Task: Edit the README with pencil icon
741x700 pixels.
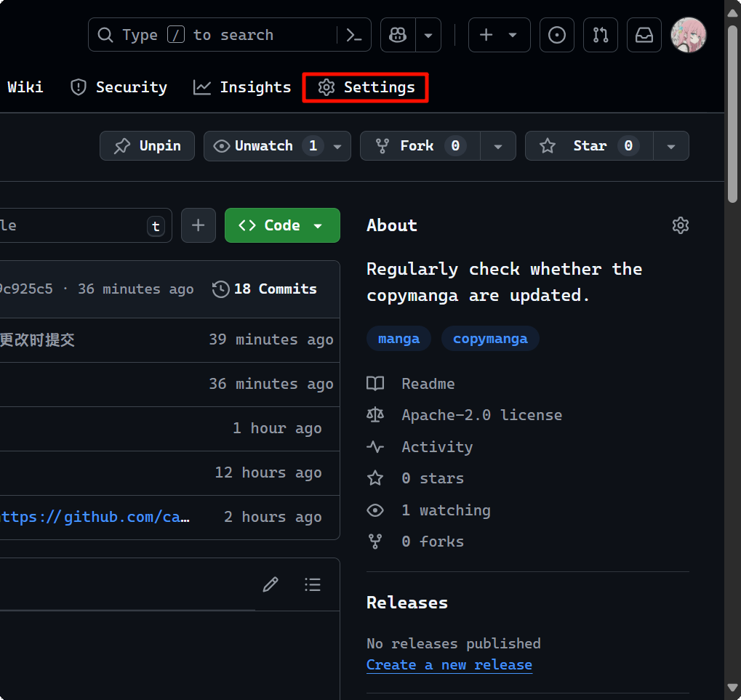Action: click(x=271, y=584)
